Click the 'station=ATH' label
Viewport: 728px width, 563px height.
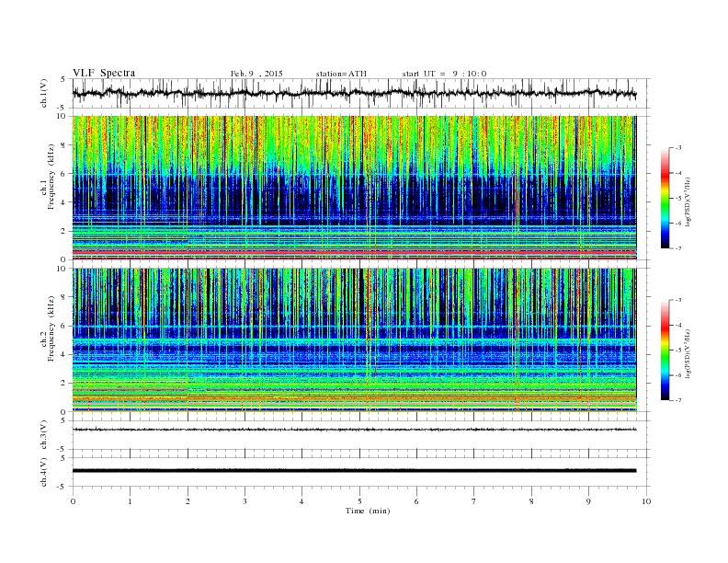pos(341,74)
